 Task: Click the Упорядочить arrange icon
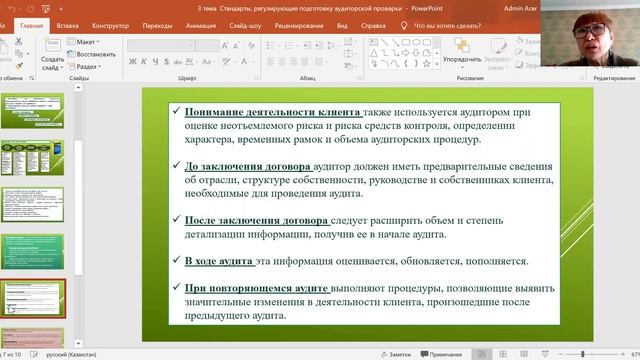(x=462, y=45)
